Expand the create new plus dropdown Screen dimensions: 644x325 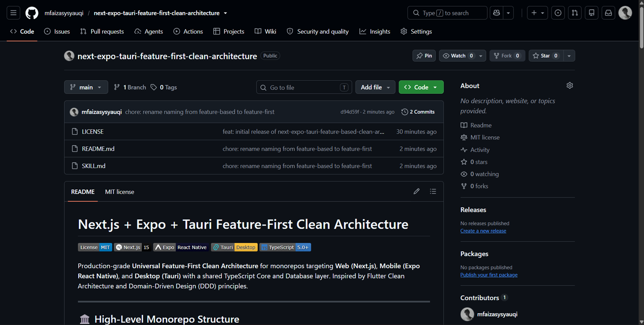pyautogui.click(x=538, y=13)
